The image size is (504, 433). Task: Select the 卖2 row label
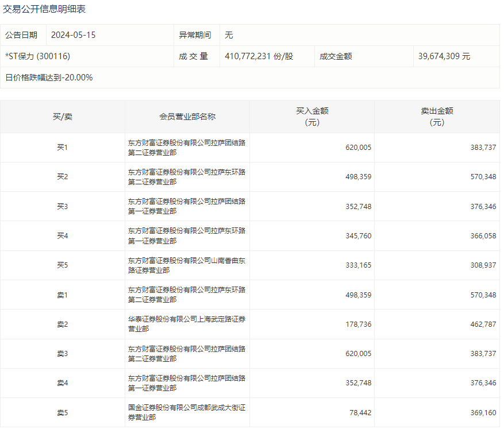tap(63, 324)
